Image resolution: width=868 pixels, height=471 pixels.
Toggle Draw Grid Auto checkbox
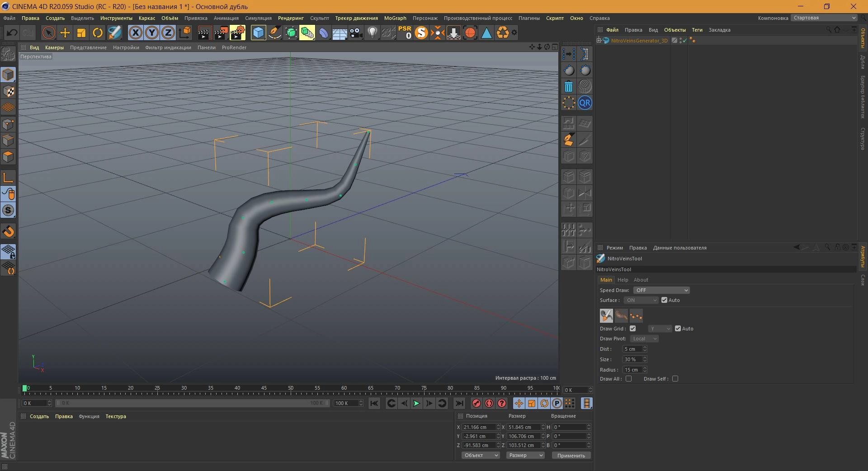click(678, 329)
